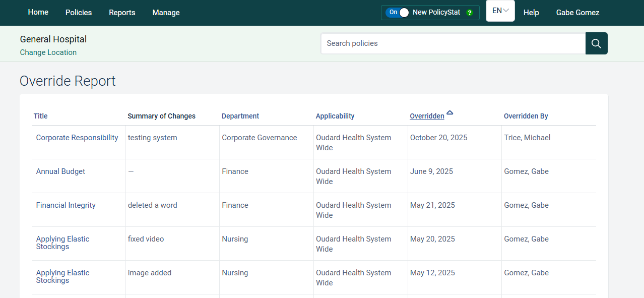Open the EN language dropdown
This screenshot has width=644, height=298.
point(500,11)
